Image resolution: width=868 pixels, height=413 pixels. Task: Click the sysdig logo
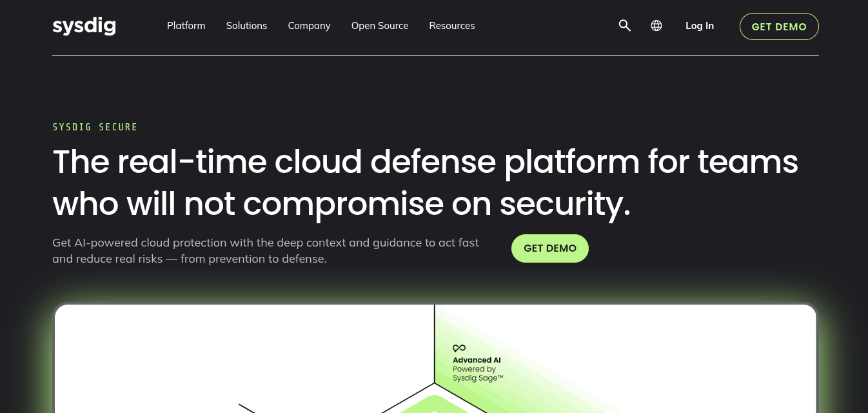point(84,26)
